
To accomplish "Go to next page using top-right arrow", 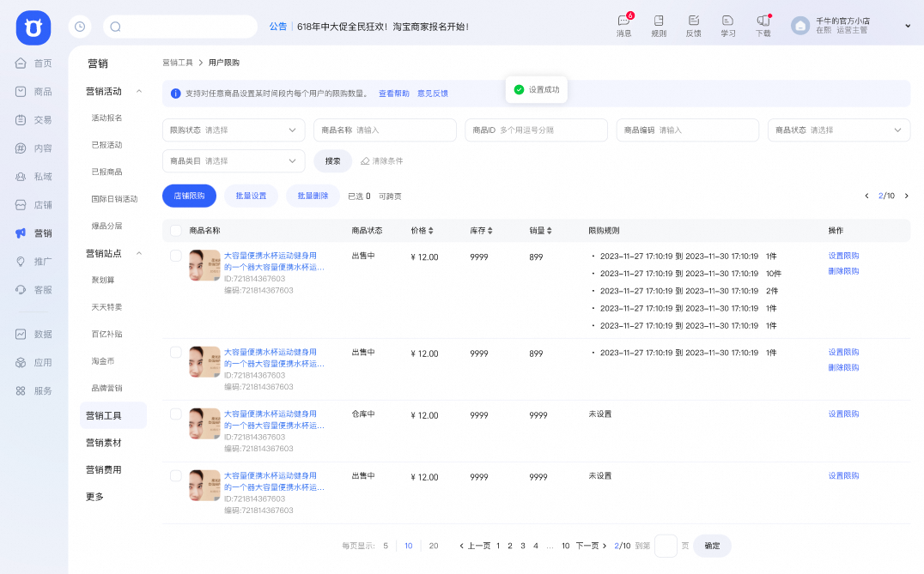I will pyautogui.click(x=906, y=196).
